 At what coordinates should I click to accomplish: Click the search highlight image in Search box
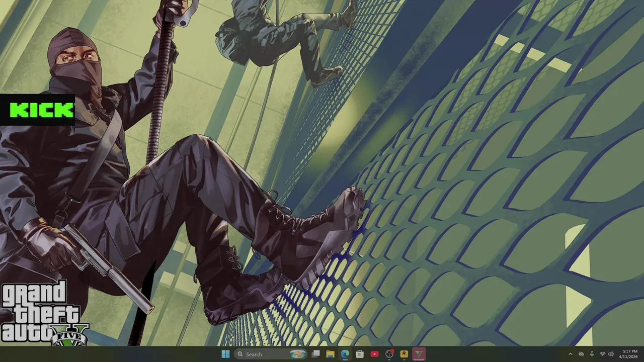coord(298,354)
